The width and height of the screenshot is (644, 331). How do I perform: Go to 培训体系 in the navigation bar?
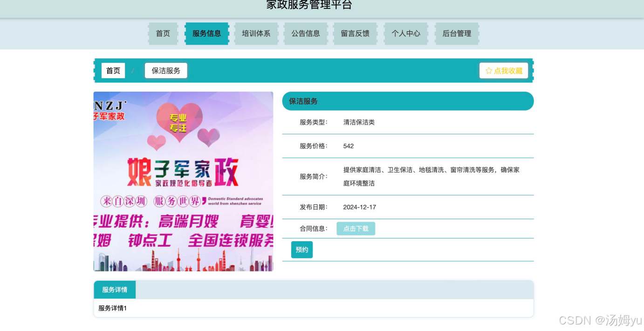tap(256, 34)
